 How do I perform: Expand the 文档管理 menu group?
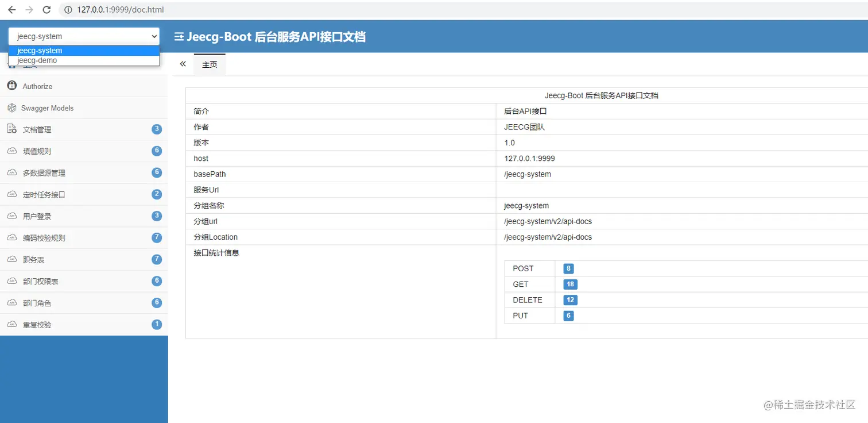tap(84, 129)
